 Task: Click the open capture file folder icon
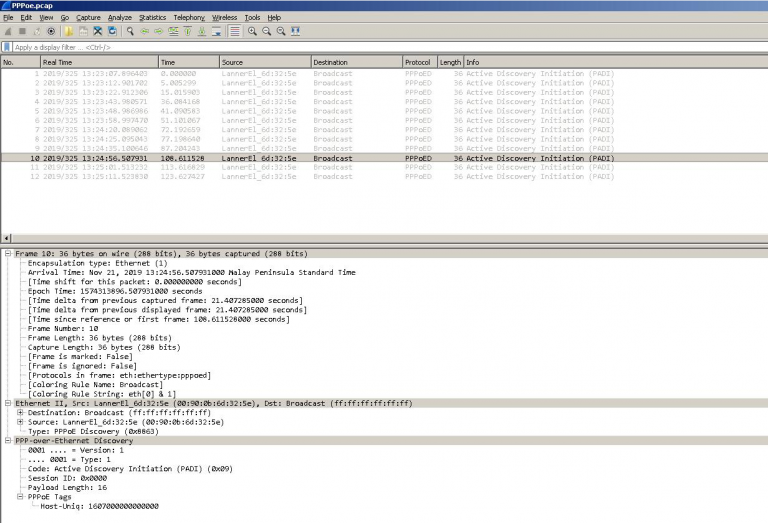[x=69, y=31]
